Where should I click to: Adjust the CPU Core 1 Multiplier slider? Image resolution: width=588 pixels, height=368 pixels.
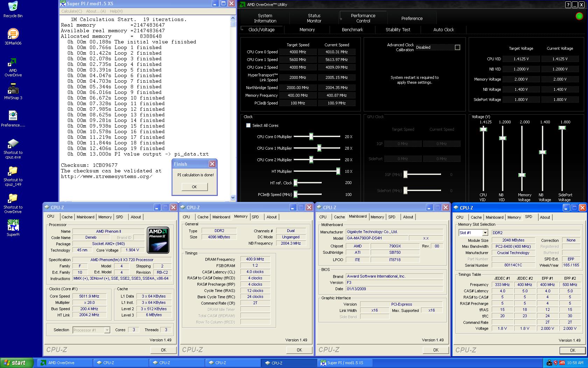tap(319, 148)
